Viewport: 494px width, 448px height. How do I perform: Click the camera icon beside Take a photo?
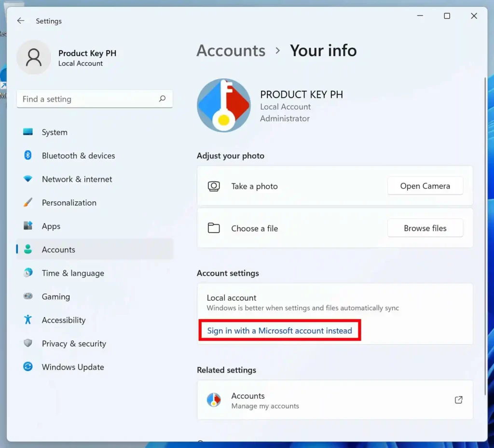tap(214, 186)
